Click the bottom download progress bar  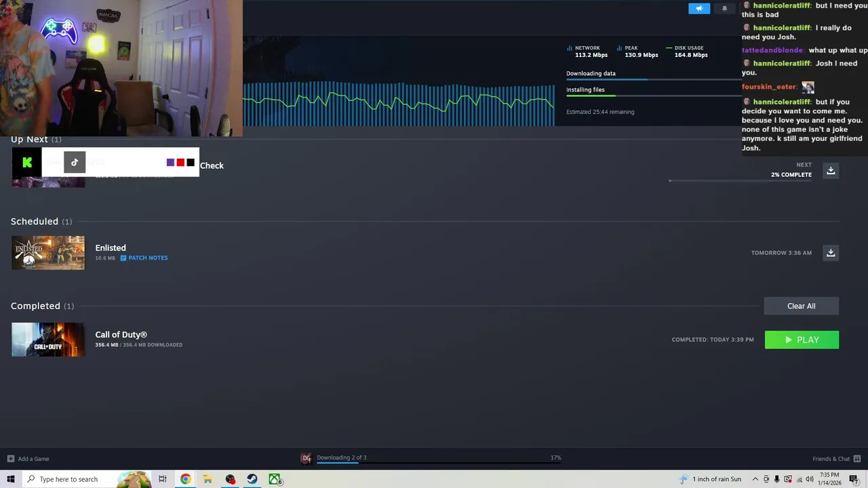[x=439, y=463]
